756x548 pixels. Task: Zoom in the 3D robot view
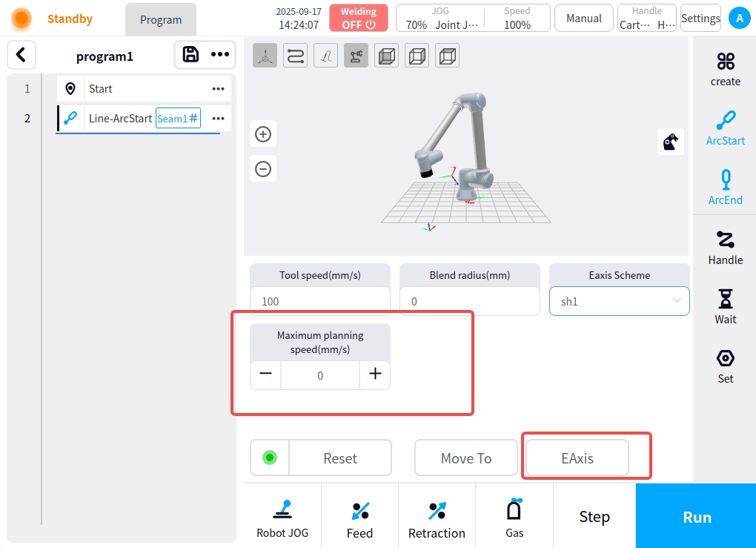[263, 134]
